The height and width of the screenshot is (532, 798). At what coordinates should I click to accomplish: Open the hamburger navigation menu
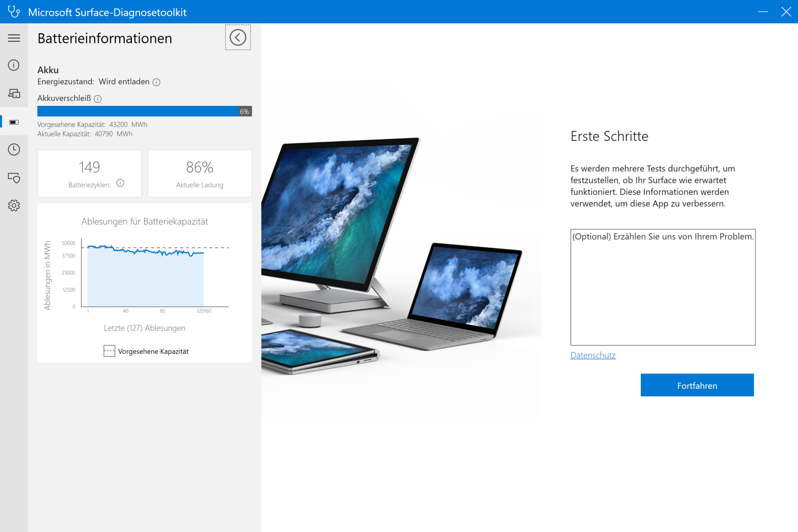click(14, 38)
